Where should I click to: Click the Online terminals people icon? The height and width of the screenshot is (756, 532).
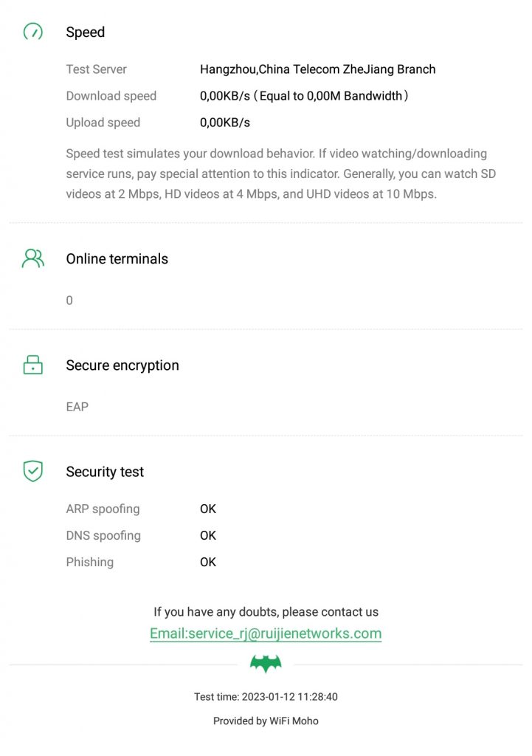(x=33, y=258)
